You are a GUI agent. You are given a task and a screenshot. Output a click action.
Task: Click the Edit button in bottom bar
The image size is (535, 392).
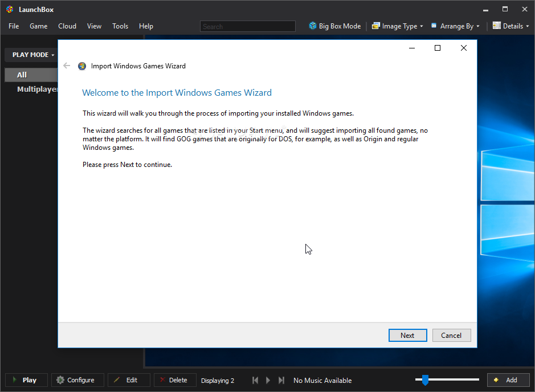[129, 380]
